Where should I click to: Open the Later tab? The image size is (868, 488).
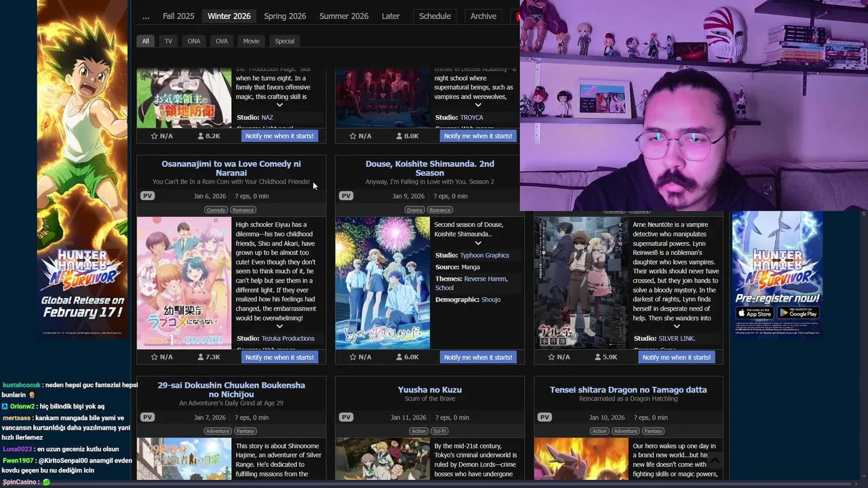(x=391, y=16)
